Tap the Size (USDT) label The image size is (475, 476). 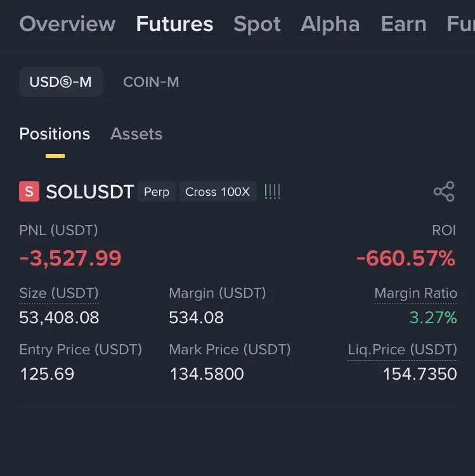pos(59,293)
